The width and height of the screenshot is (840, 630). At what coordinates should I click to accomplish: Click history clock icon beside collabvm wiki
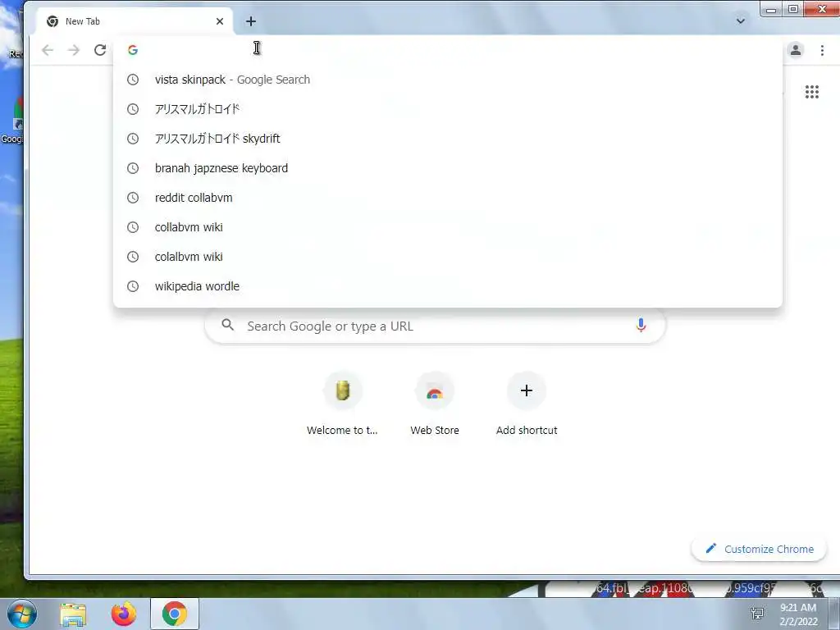(x=133, y=227)
